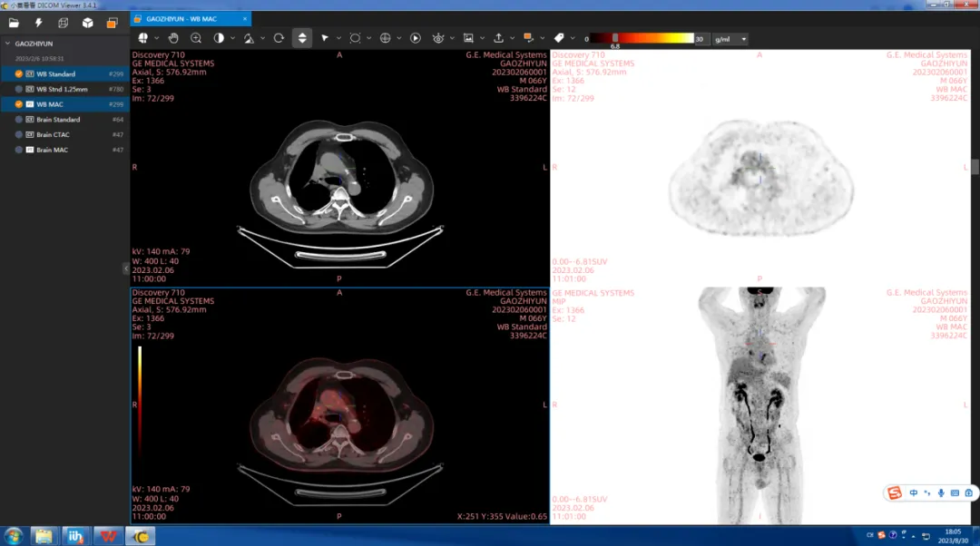Viewport: 980px width, 546px height.
Task: Start cine playback with the play button
Action: click(x=416, y=38)
